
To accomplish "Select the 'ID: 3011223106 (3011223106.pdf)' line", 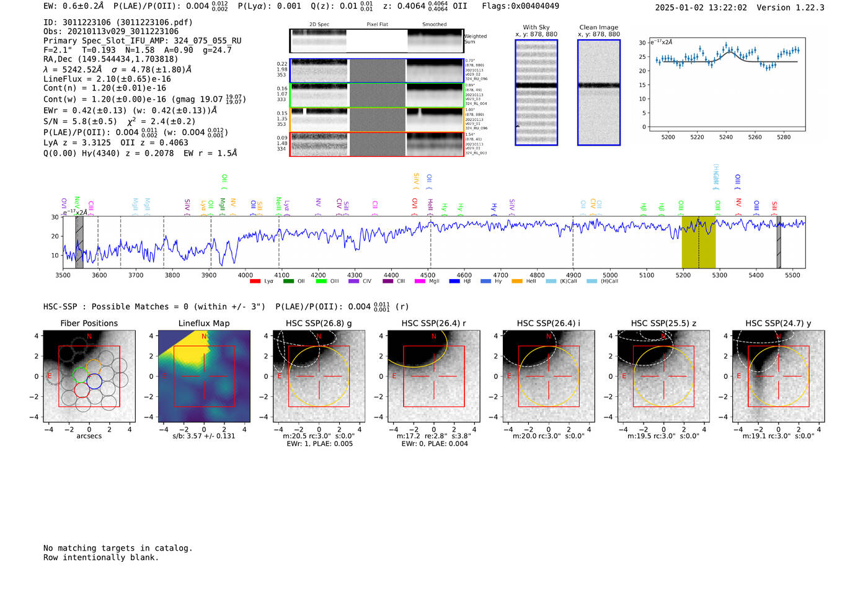I will (x=118, y=22).
